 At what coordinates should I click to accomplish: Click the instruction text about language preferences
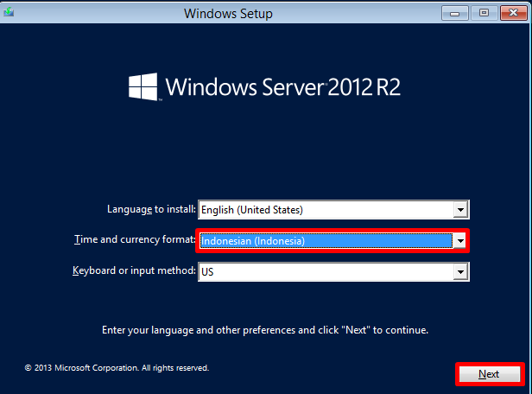pos(265,330)
